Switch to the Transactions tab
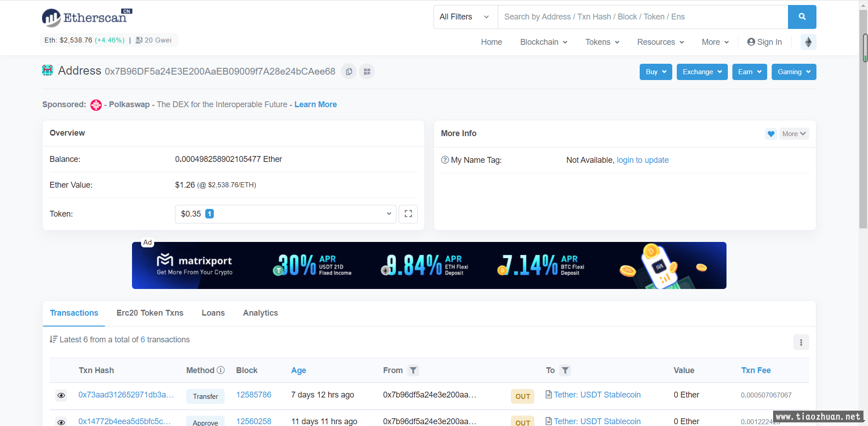Viewport: 868px width, 426px height. [x=74, y=313]
